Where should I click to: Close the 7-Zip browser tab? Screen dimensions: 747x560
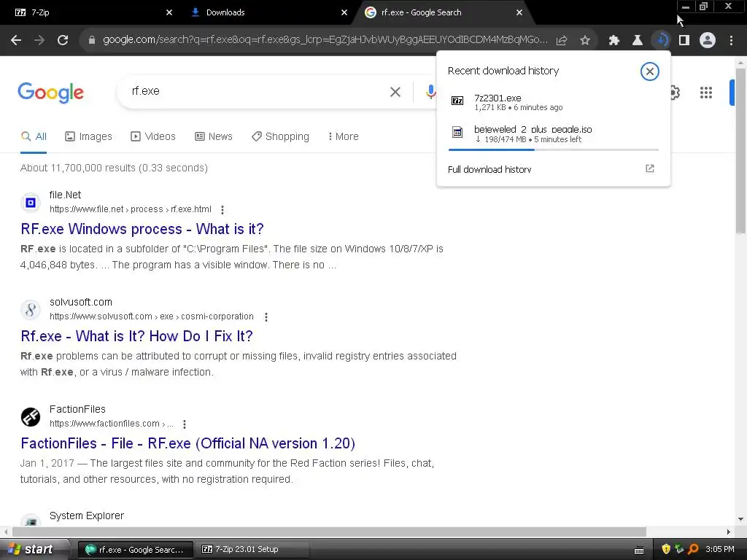click(169, 12)
